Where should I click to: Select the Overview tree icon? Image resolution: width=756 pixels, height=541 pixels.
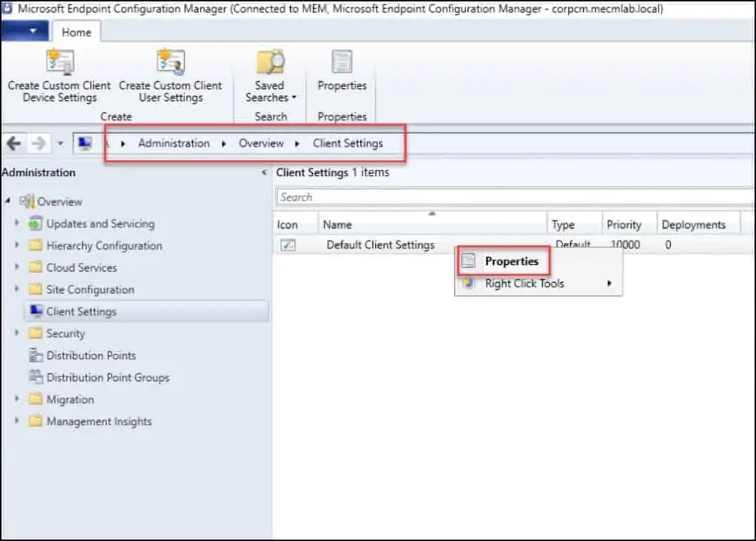point(27,201)
